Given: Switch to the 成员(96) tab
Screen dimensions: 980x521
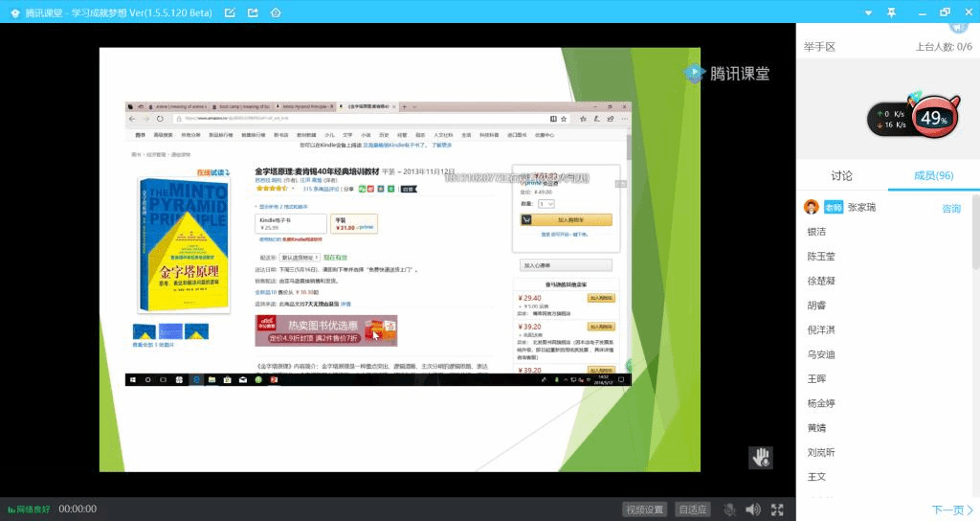Looking at the screenshot, I should pyautogui.click(x=933, y=176).
